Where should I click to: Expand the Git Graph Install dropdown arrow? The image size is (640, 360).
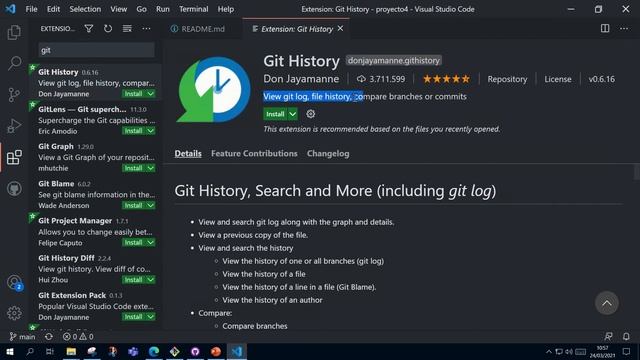[151, 168]
